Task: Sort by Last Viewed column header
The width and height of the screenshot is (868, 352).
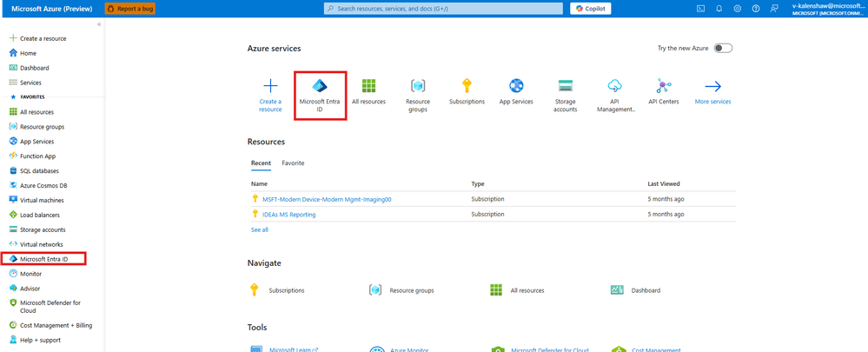Action: (664, 183)
